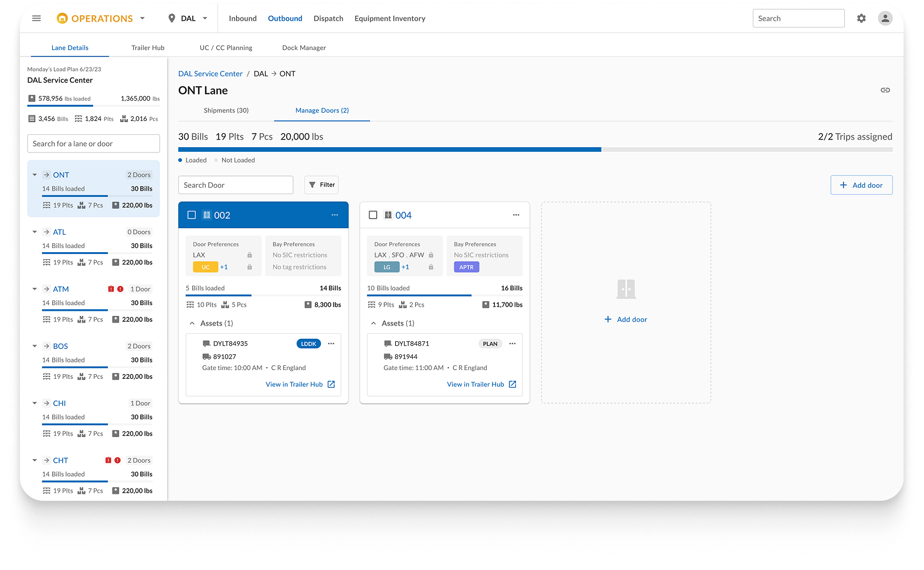Select the checkbox for door 002

(x=191, y=215)
